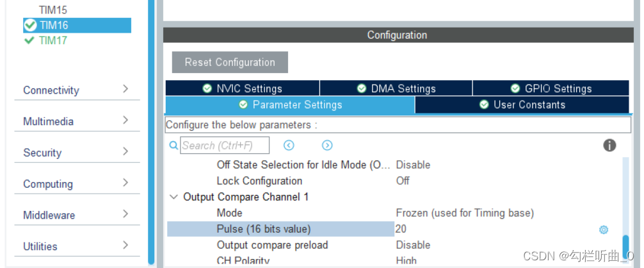This screenshot has height=268, width=644.
Task: Go to next search result arrow icon
Action: coord(327,145)
